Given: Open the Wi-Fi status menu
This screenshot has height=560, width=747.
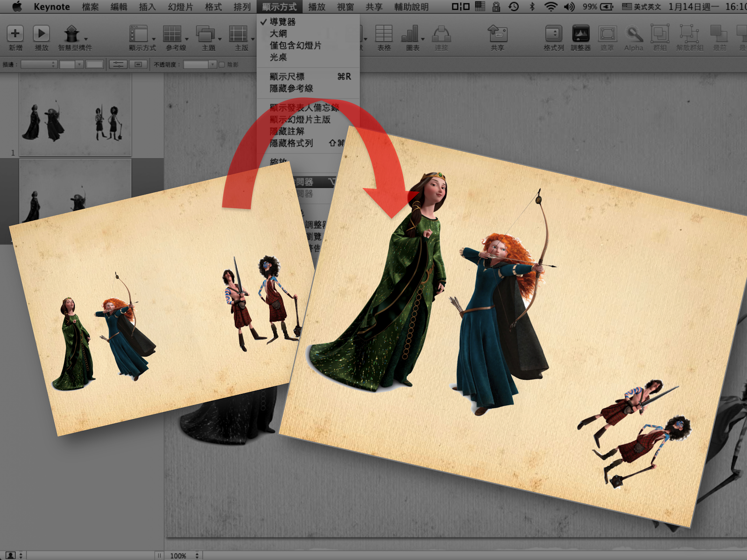Looking at the screenshot, I should coord(551,7).
